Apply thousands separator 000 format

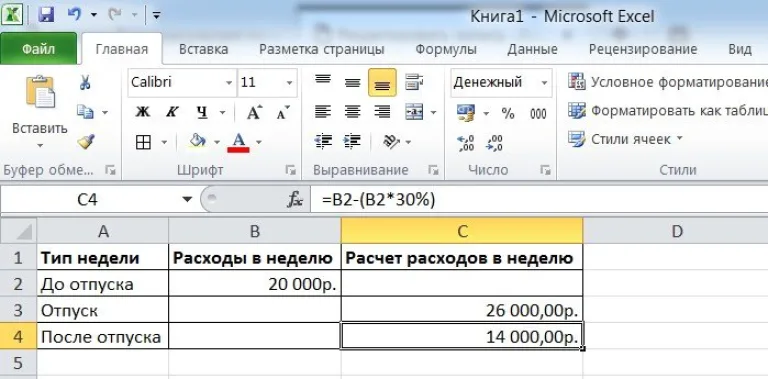[x=538, y=114]
